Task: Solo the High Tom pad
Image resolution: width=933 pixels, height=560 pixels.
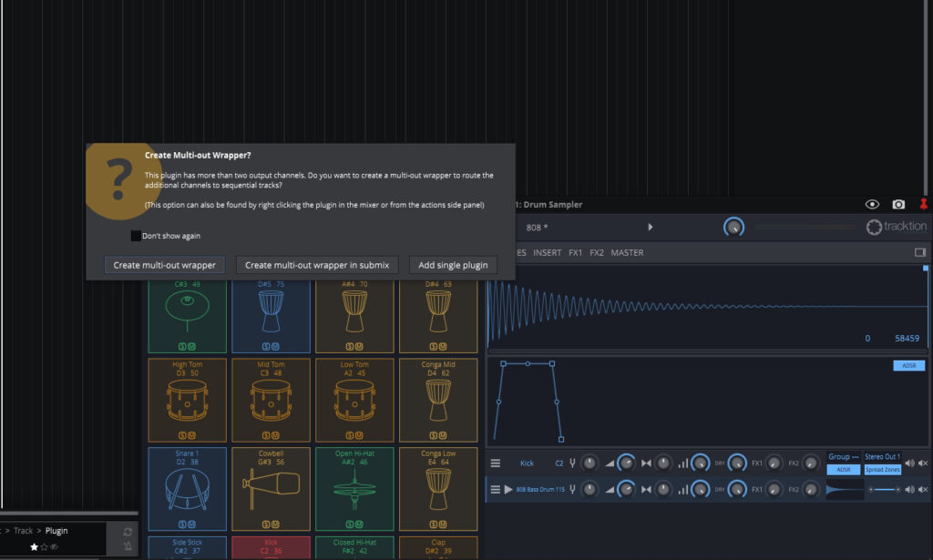Action: pyautogui.click(x=182, y=436)
